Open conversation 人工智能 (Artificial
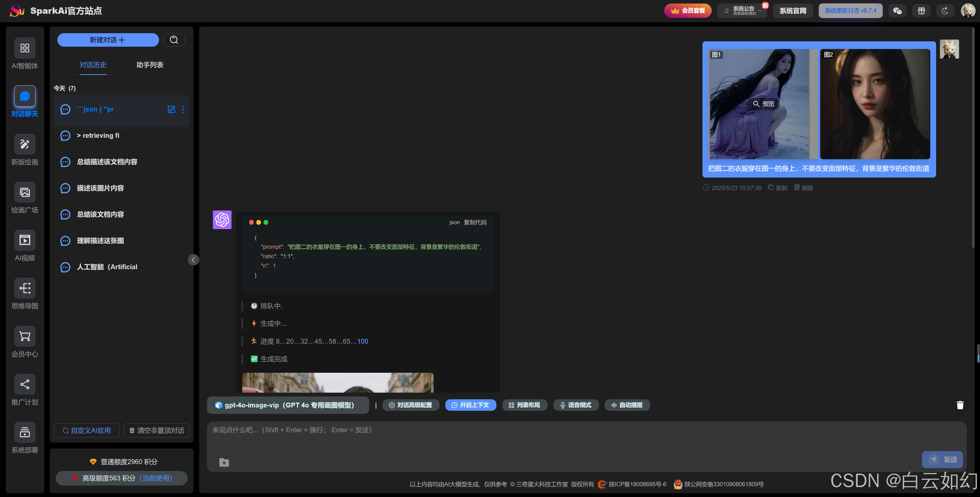Viewport: 980px width, 497px height. (121, 267)
